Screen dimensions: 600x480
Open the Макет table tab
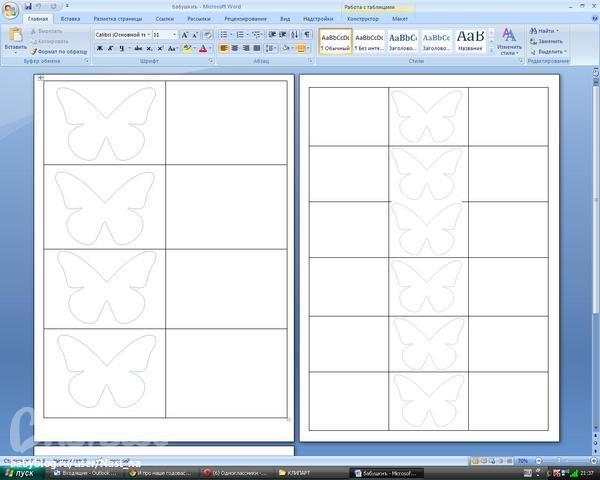400,18
